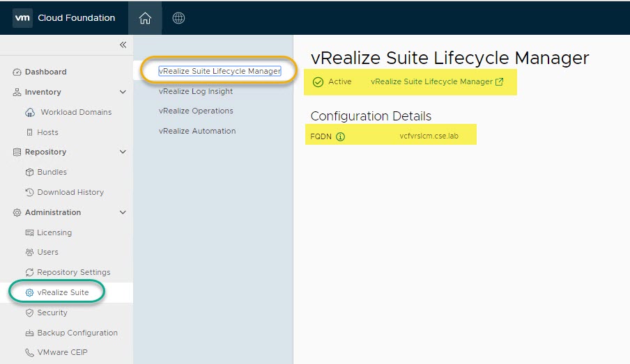Click the globe icon in top bar
The width and height of the screenshot is (630, 364).
tap(178, 18)
